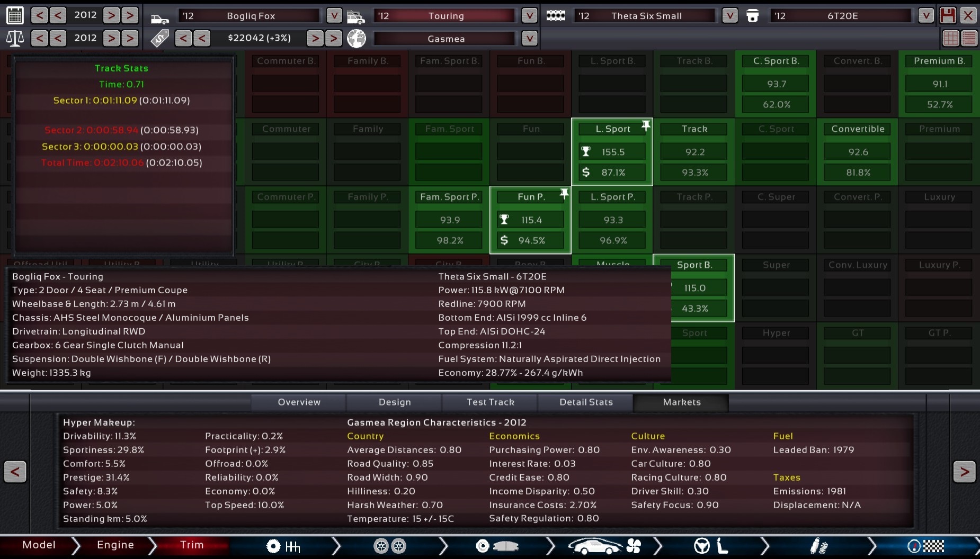
Task: Click the dollar icon in the L. Sport tile
Action: click(586, 172)
